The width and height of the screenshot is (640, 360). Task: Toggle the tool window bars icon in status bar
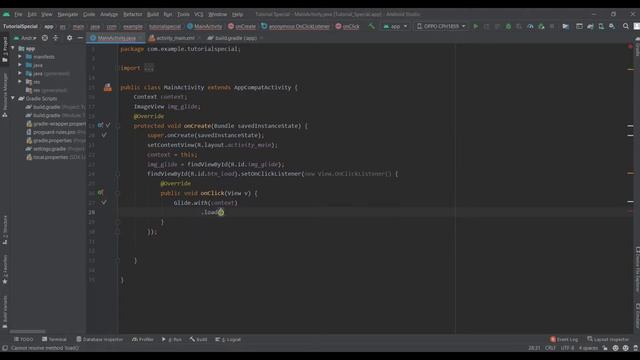pyautogui.click(x=5, y=348)
